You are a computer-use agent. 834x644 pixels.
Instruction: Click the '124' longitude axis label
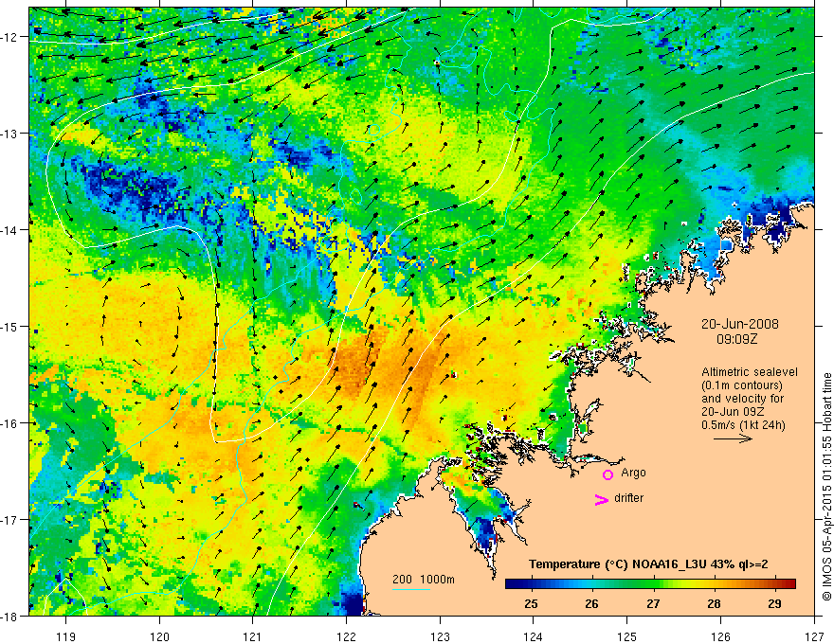tap(534, 636)
